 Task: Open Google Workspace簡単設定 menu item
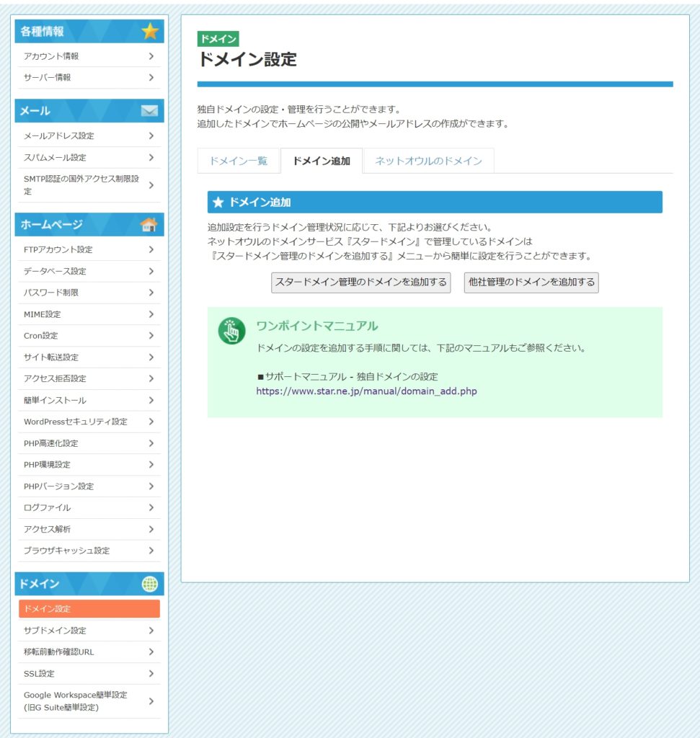[x=75, y=701]
